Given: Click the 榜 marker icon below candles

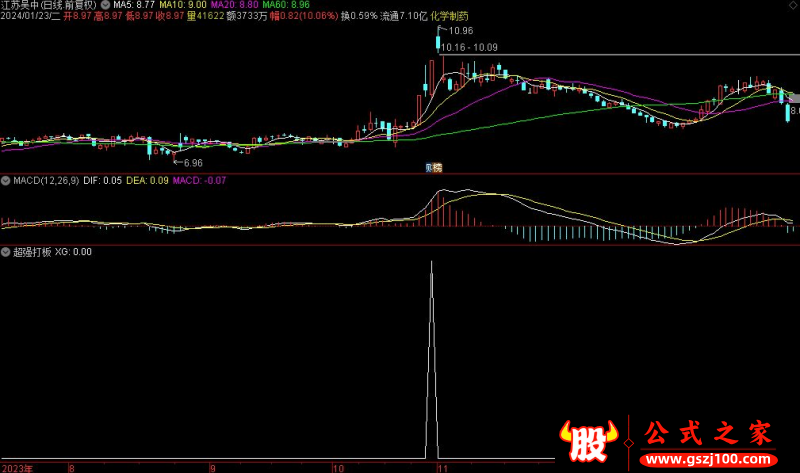Looking at the screenshot, I should tap(437, 167).
